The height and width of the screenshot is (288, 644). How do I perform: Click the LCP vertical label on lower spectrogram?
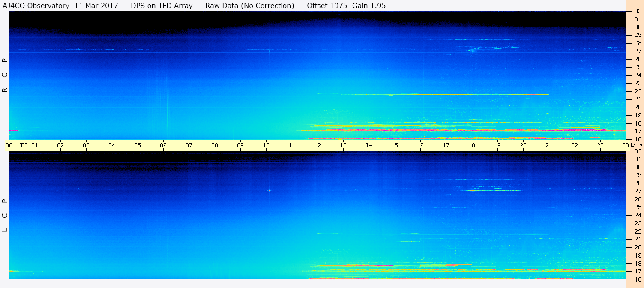[x=5, y=215]
